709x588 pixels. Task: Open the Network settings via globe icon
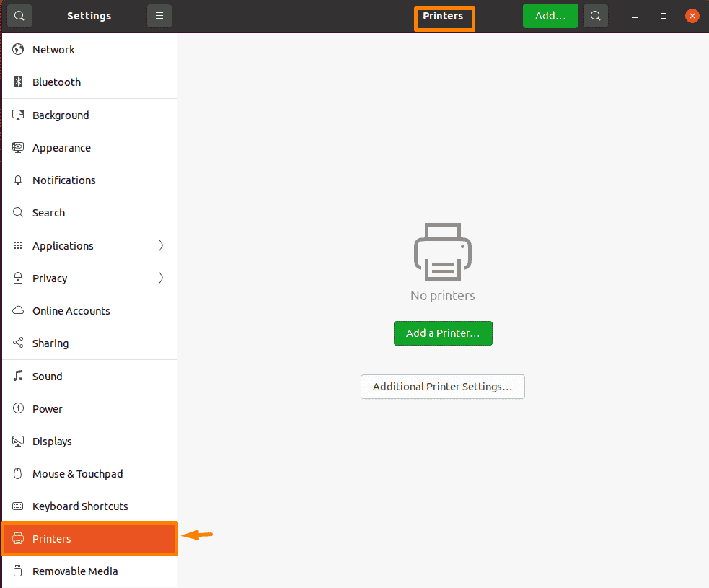point(17,49)
